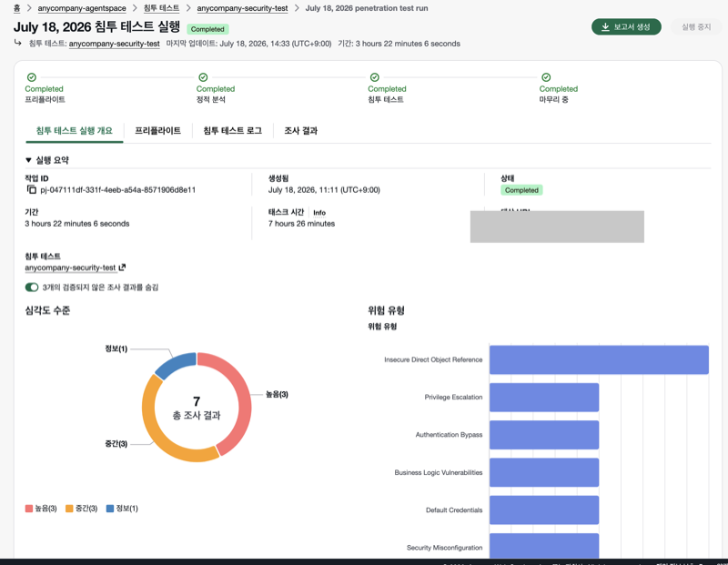Click the Insecure Direct Object Reference bar

599,359
